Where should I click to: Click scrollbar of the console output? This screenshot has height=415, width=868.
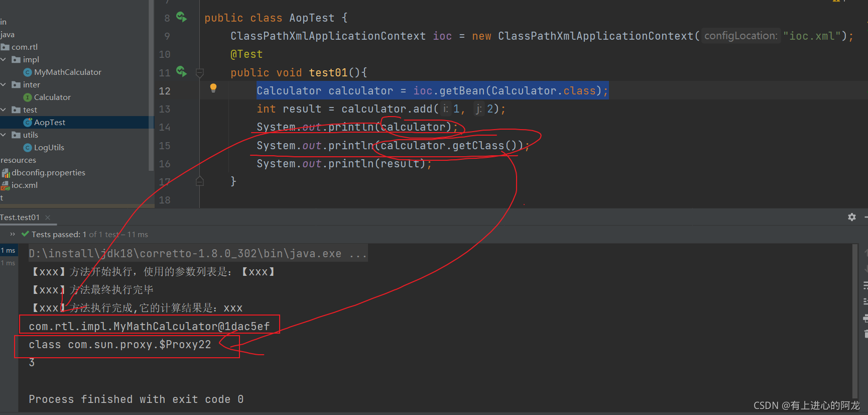pos(855,322)
